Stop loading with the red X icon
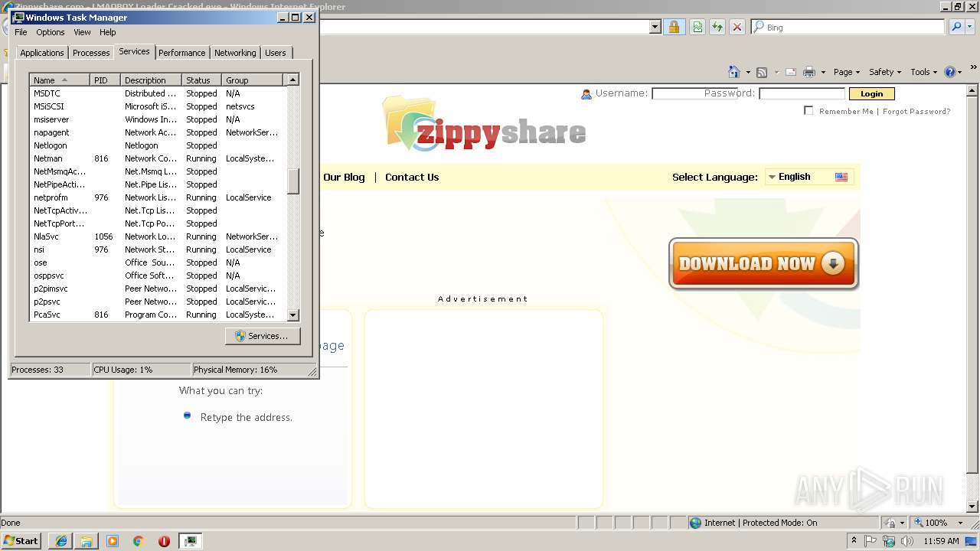The image size is (980, 551). pos(737,27)
